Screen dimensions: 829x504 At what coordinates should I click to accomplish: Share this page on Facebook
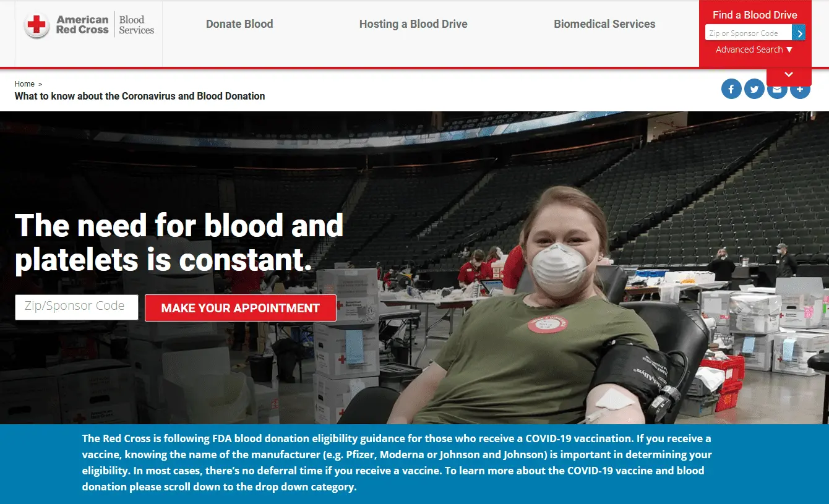[x=731, y=89]
